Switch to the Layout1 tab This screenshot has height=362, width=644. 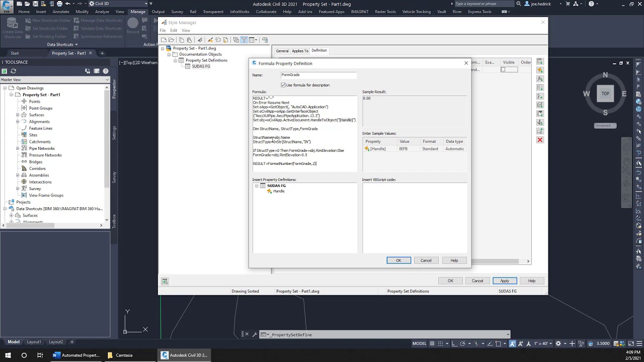[34, 342]
